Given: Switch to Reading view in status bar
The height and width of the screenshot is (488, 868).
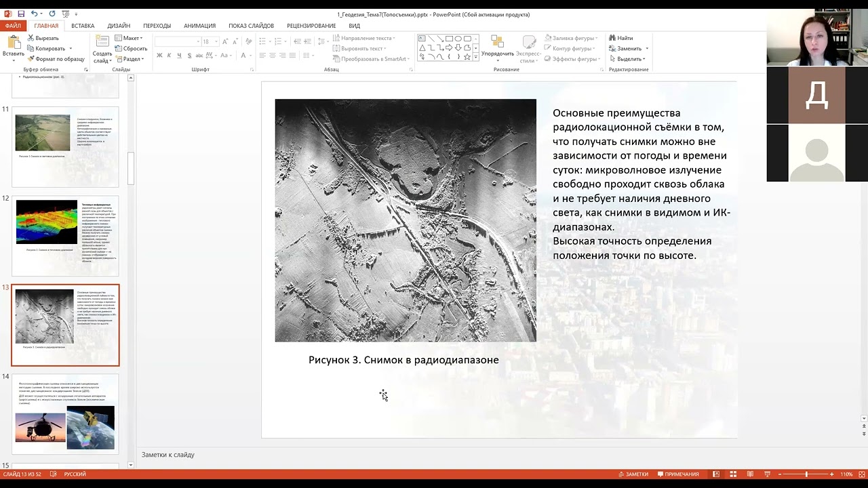Looking at the screenshot, I should (x=750, y=474).
